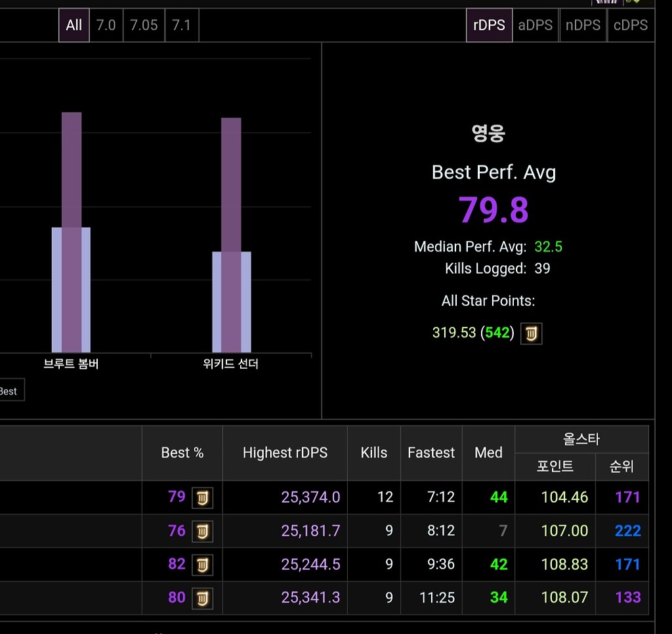
Task: Click the 319.53 all star points total
Action: click(454, 333)
